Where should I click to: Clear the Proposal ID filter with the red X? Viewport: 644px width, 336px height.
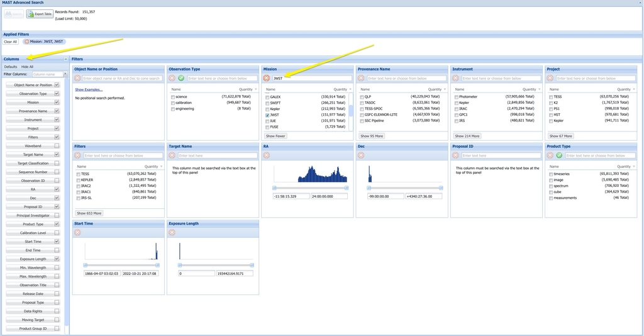[455, 155]
